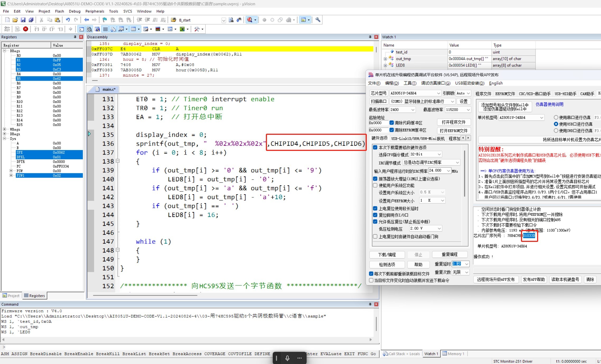Click the New file icon
Image resolution: width=601 pixels, height=364 pixels.
[x=7, y=20]
